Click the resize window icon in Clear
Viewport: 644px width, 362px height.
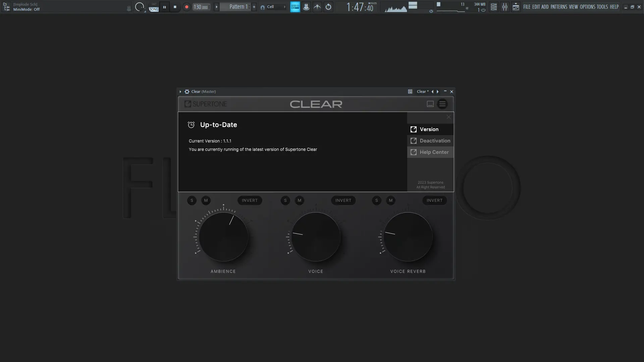[x=430, y=104]
